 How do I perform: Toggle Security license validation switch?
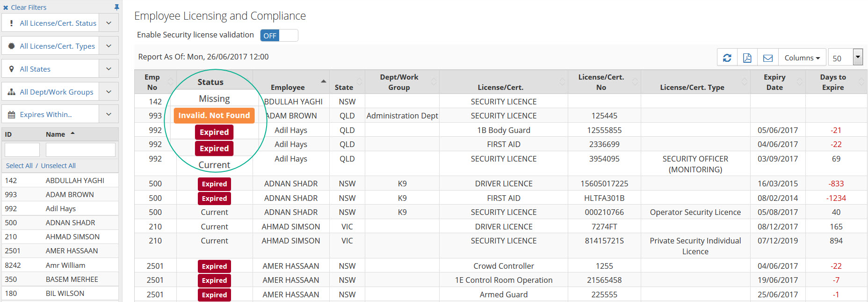point(279,36)
